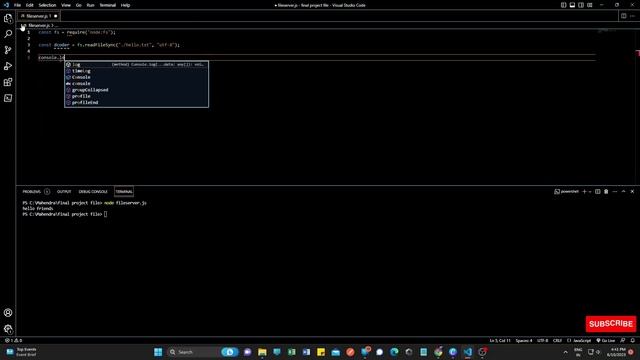Open the Explorer view in activity bar
This screenshot has width=640, height=360.
point(8,18)
